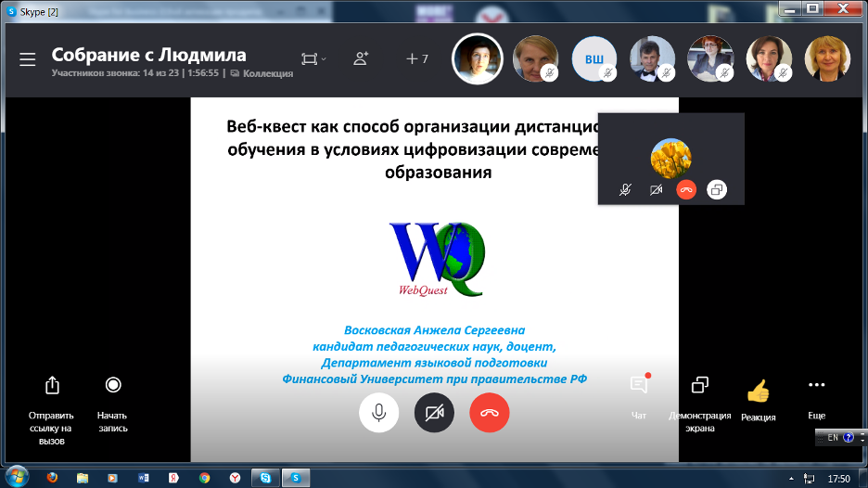Click the EN language indicator
Screen dimensions: 868x488
833,436
